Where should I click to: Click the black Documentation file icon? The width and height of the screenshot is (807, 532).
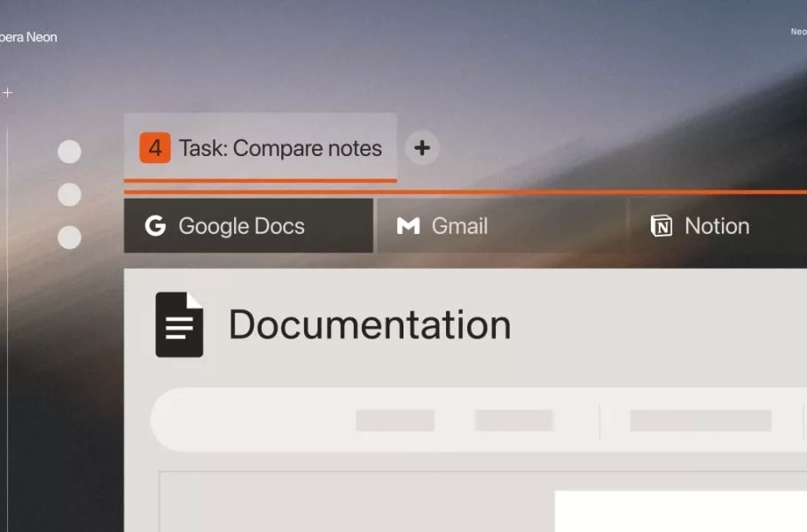(179, 325)
